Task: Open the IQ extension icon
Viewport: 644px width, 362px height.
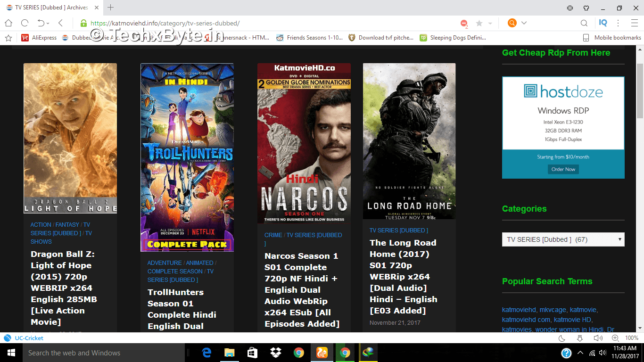Action: coord(603,23)
